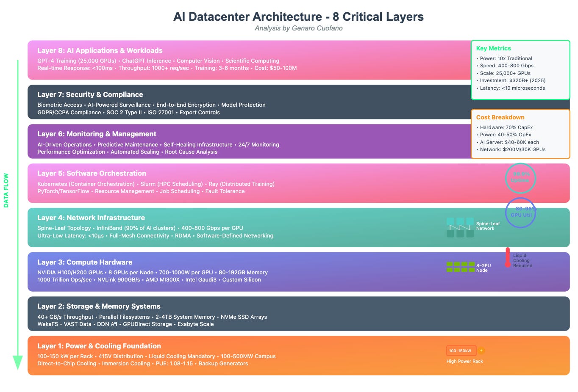Click the 80-98% GPU Util circle badge
Screen dimensions: 578x392
pos(520,213)
